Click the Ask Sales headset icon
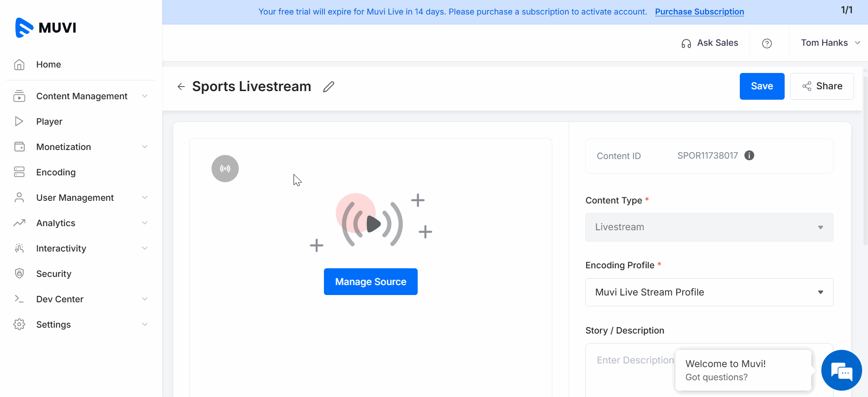Viewport: 868px width, 397px height. pos(686,44)
